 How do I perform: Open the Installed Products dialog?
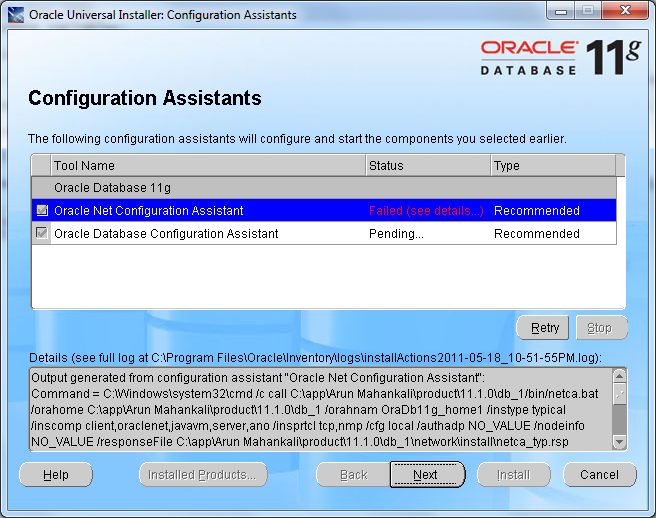[x=203, y=474]
